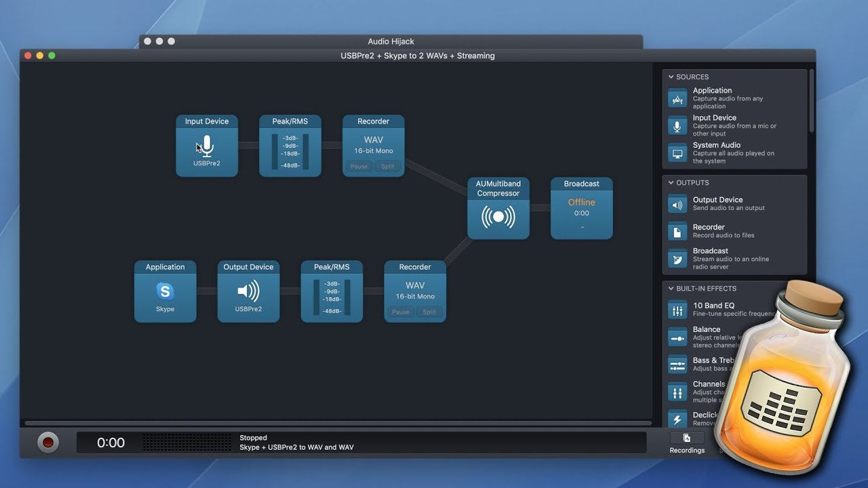The image size is (868, 488).
Task: Select the speaker icon in Output Device block
Action: point(248,291)
